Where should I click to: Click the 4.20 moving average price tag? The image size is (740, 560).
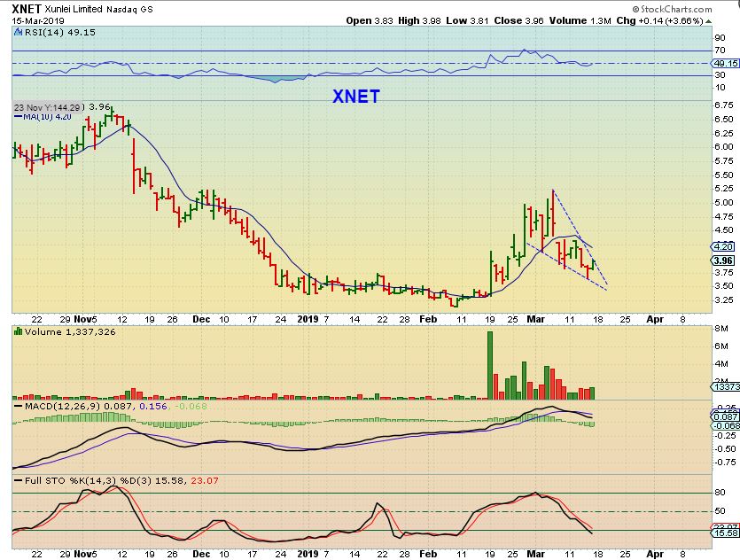(723, 246)
